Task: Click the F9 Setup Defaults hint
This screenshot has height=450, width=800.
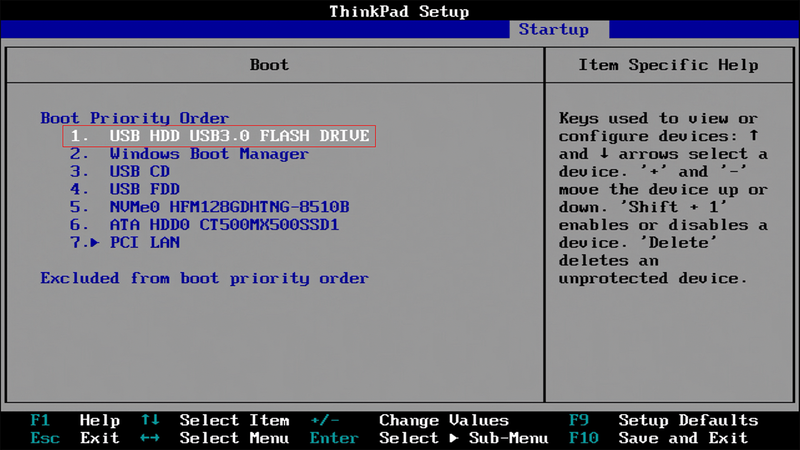Action: 664,420
